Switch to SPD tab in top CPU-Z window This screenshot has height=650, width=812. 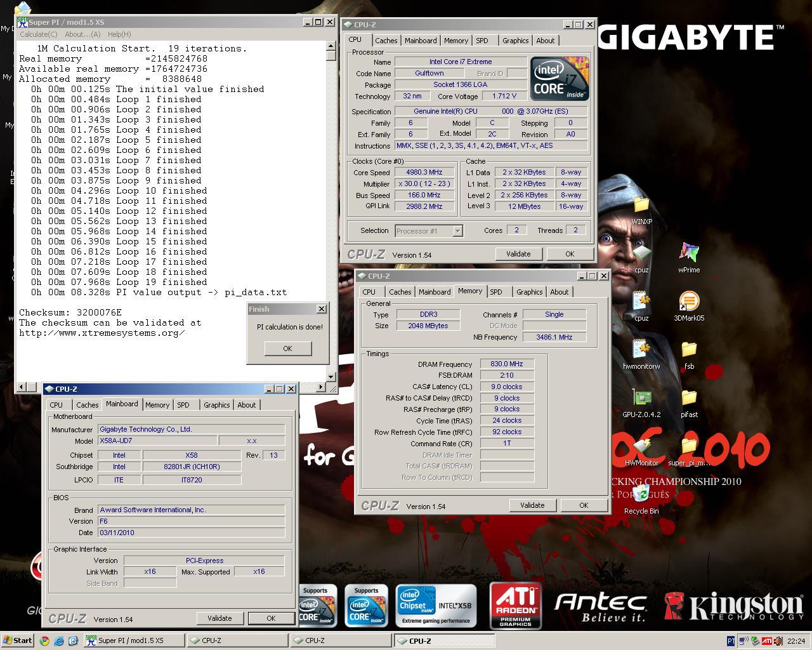point(482,41)
